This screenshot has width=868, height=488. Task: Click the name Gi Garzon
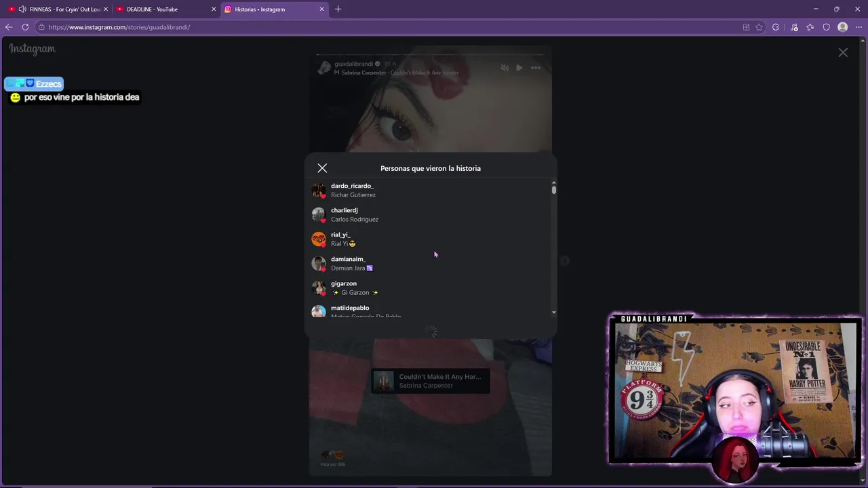pos(355,293)
